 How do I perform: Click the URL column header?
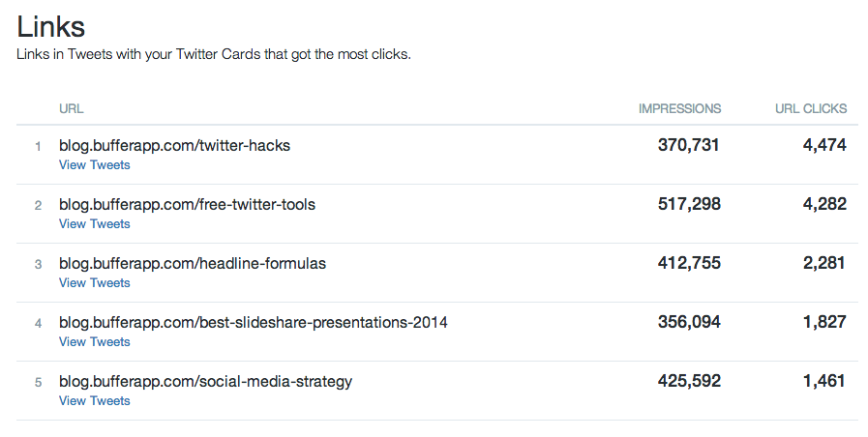pos(72,109)
